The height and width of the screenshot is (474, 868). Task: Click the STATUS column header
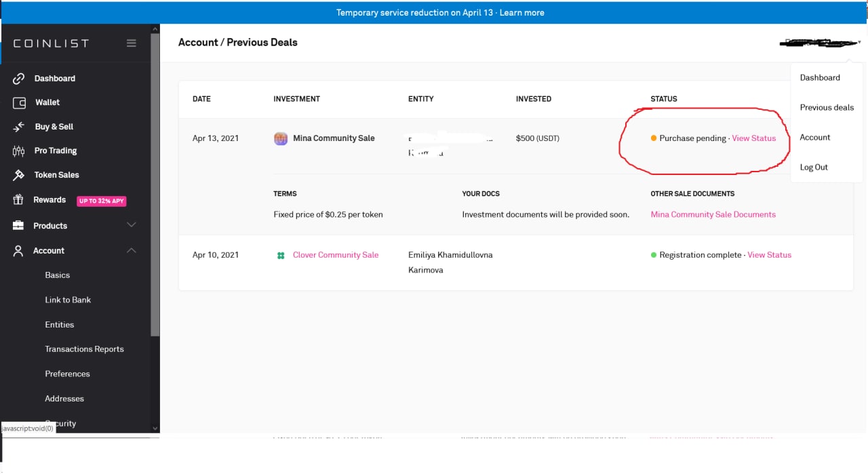[664, 99]
